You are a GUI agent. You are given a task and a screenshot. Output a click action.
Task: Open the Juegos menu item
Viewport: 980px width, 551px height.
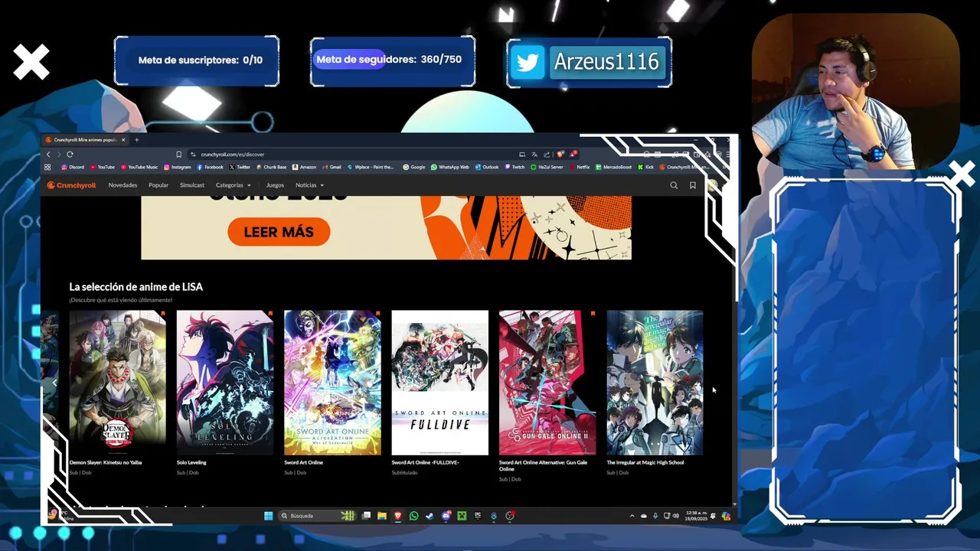[x=275, y=185]
